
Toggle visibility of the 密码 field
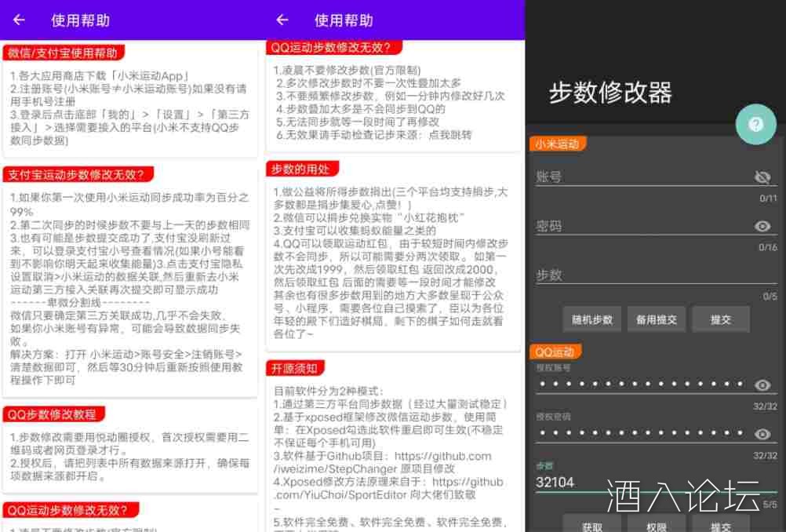(762, 226)
